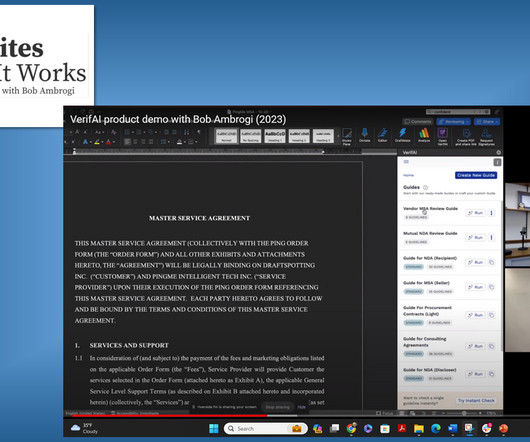Run Guide For Procurement Contracts (Light)
Screen dimensions: 530x442
point(475,315)
